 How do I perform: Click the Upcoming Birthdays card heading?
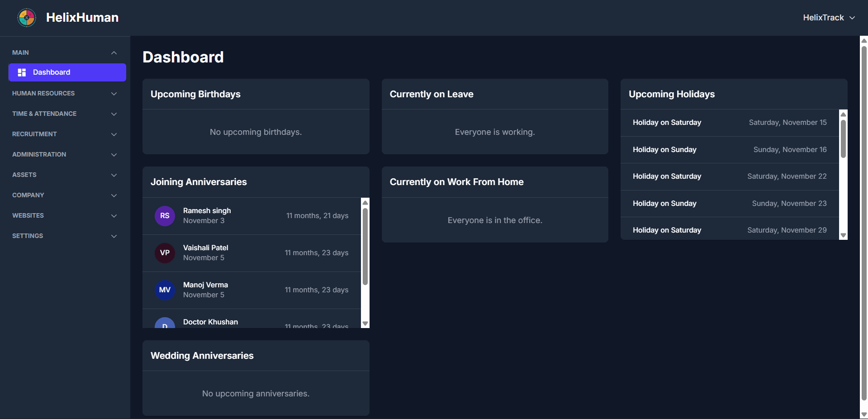pyautogui.click(x=195, y=94)
